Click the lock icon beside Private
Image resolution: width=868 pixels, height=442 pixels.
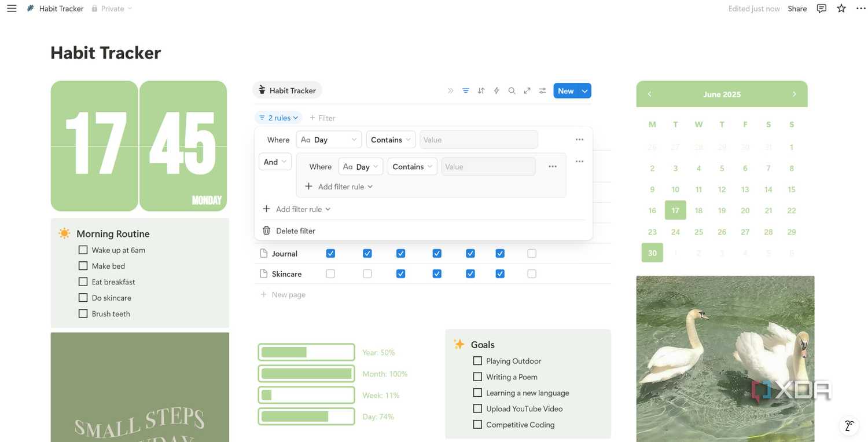click(x=94, y=9)
